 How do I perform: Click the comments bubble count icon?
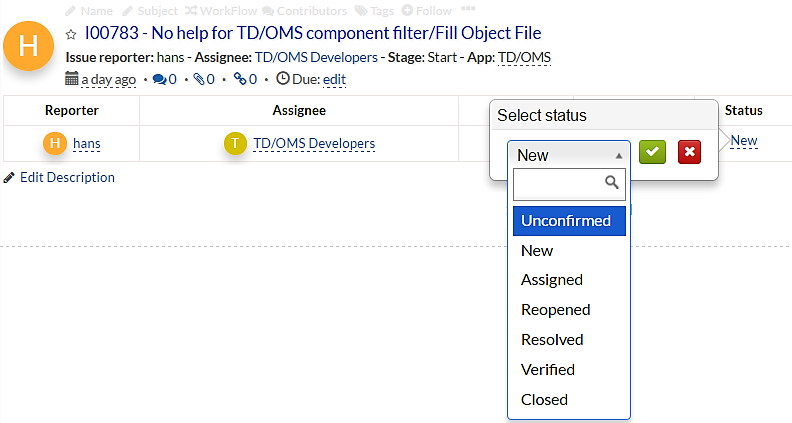click(x=158, y=79)
